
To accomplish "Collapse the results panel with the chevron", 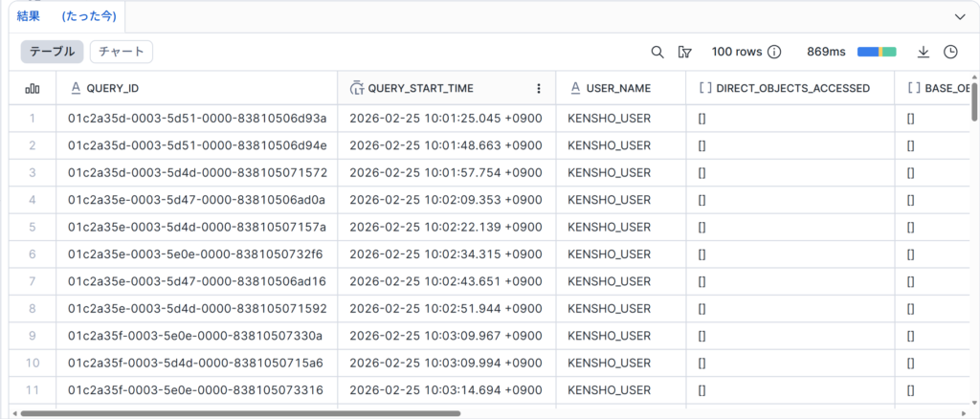I will point(960,16).
